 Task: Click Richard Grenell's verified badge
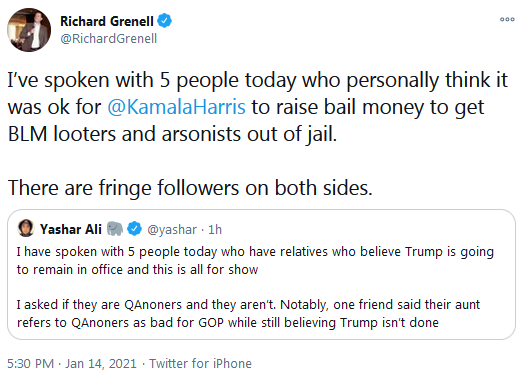[x=164, y=21]
